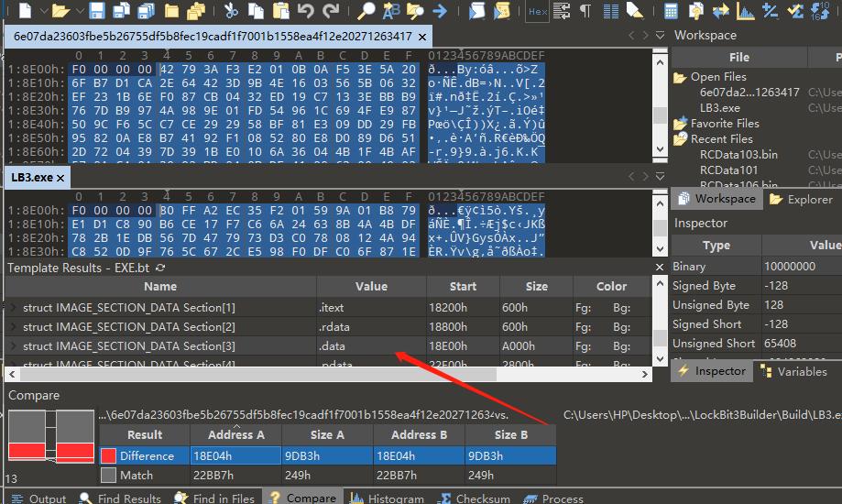Click the Base Converter 10/16 icon

819,10
